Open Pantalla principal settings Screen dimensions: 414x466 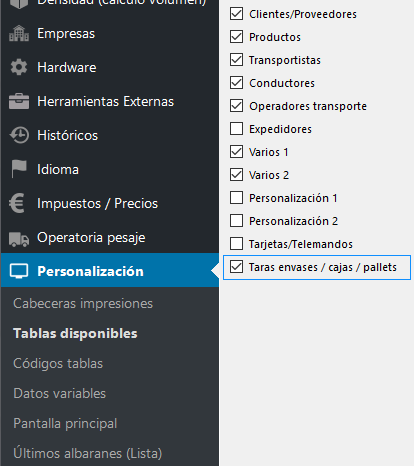point(65,423)
